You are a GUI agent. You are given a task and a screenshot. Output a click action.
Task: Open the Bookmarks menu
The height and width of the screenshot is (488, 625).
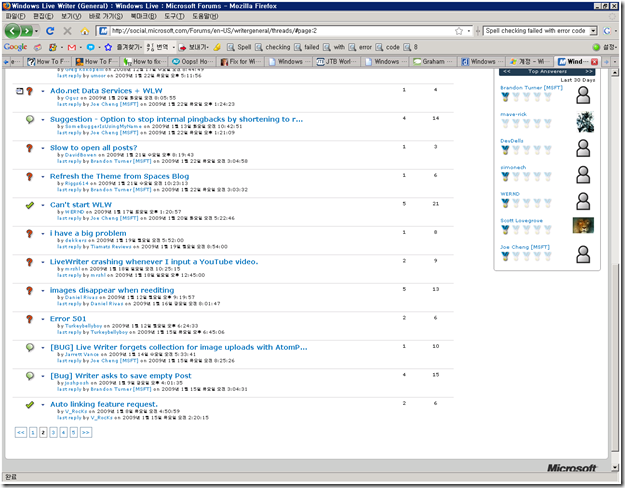click(x=143, y=16)
